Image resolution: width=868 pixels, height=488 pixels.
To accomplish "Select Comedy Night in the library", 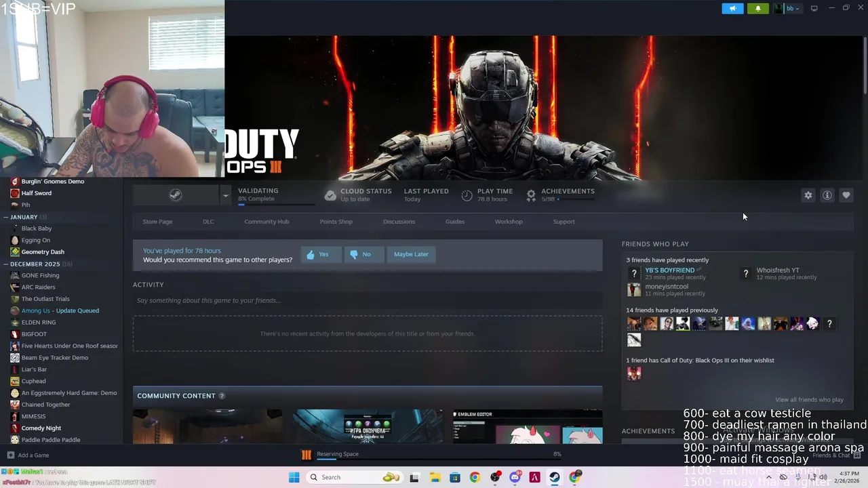I will point(41,428).
